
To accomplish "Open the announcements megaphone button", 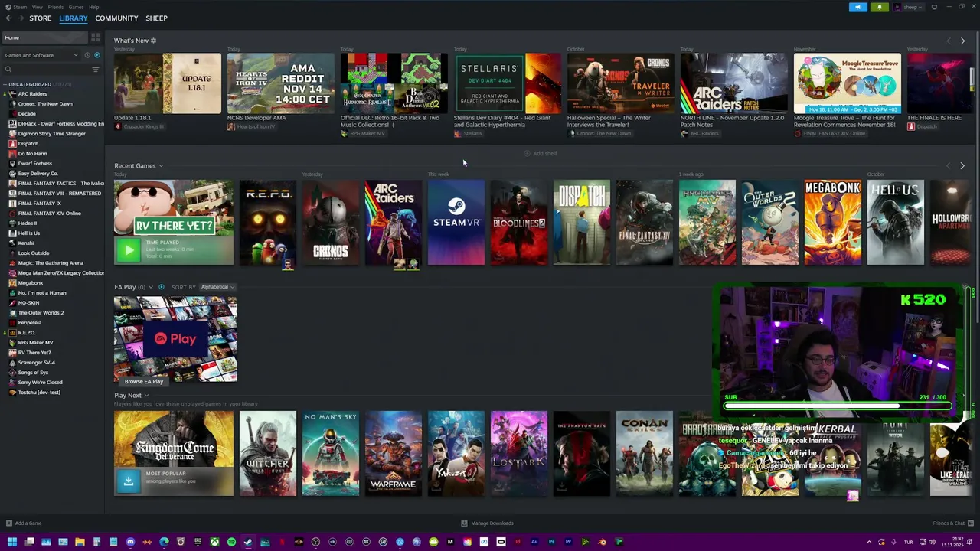I will (857, 7).
